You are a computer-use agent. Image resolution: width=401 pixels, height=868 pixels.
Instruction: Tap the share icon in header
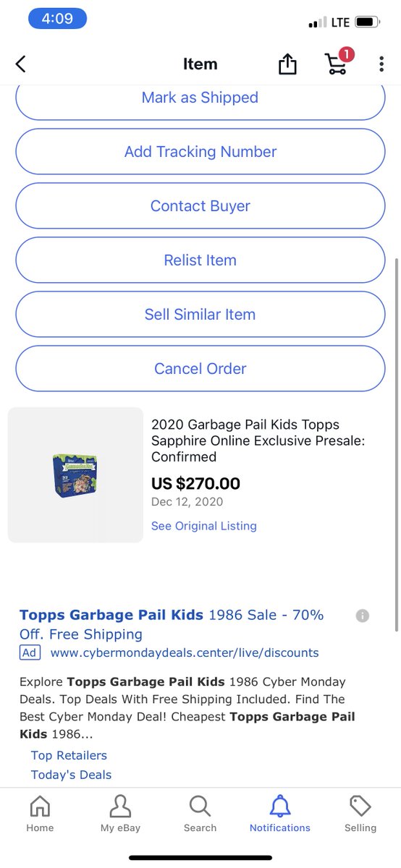(x=287, y=64)
